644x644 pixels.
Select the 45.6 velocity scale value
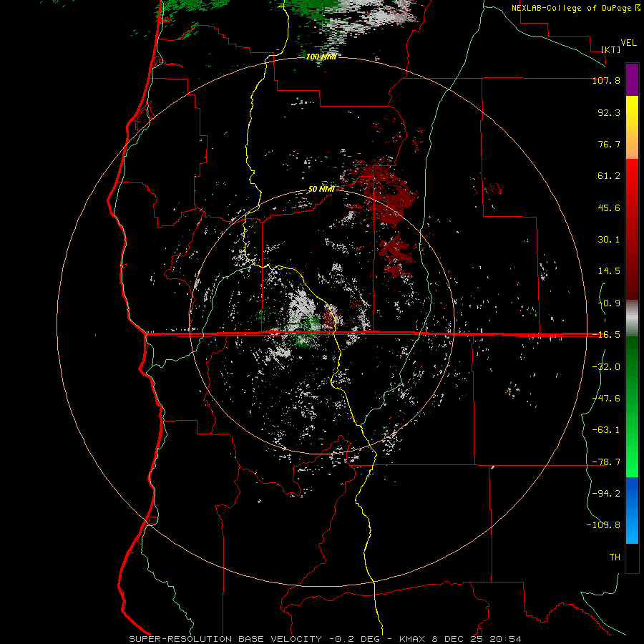click(609, 208)
